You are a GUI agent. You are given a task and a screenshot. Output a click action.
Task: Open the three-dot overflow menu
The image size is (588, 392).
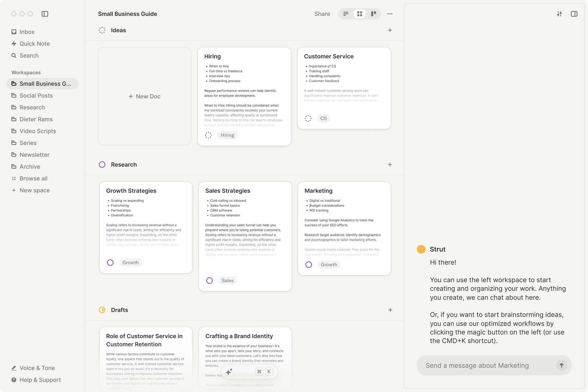[390, 14]
